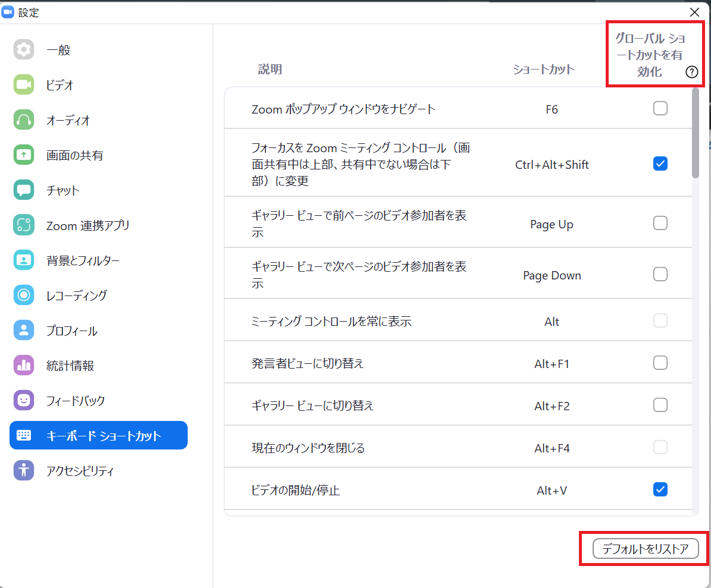This screenshot has width=711, height=588.
Task: Uncheck the Ctrl+Alt+Shift global shortcut checkbox
Action: pyautogui.click(x=660, y=164)
